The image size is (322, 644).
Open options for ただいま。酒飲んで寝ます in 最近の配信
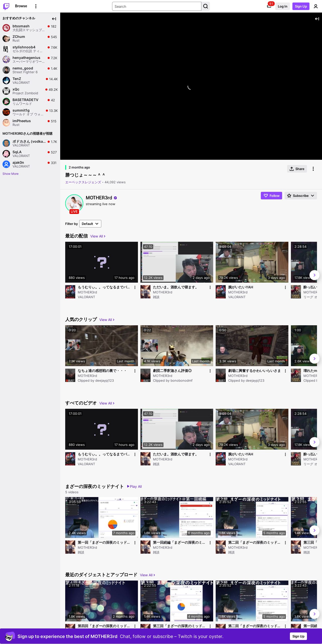(x=210, y=287)
